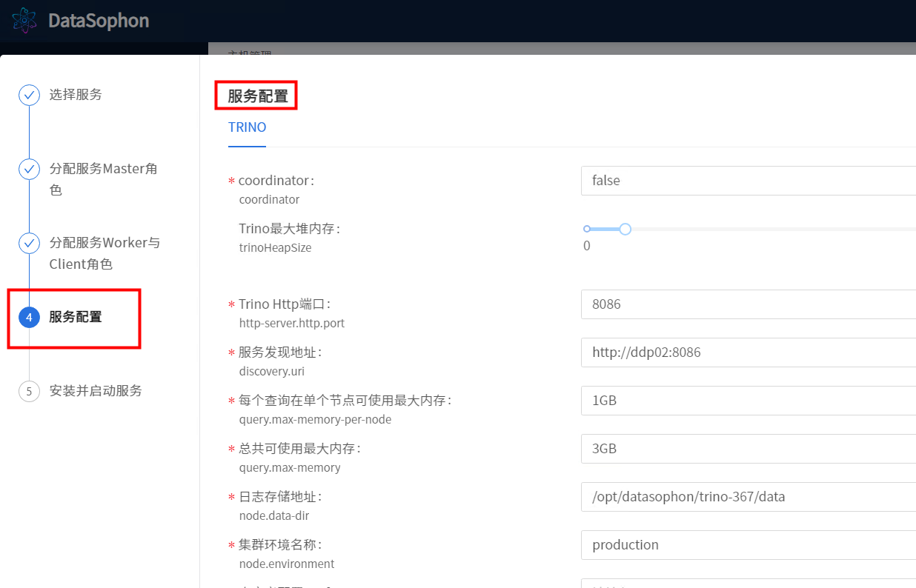This screenshot has width=916, height=588.
Task: Click the 服务发现地址 field with http://ddp02:8086
Action: tap(749, 353)
